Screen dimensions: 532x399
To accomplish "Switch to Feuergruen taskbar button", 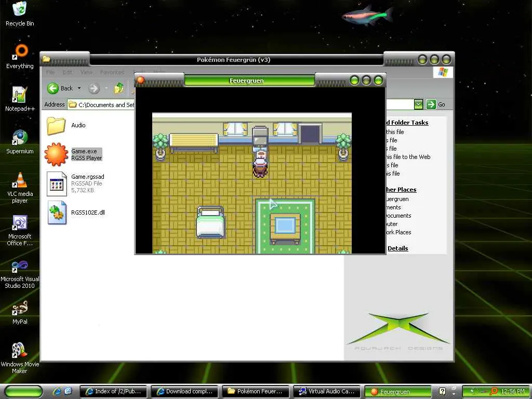I will click(397, 391).
